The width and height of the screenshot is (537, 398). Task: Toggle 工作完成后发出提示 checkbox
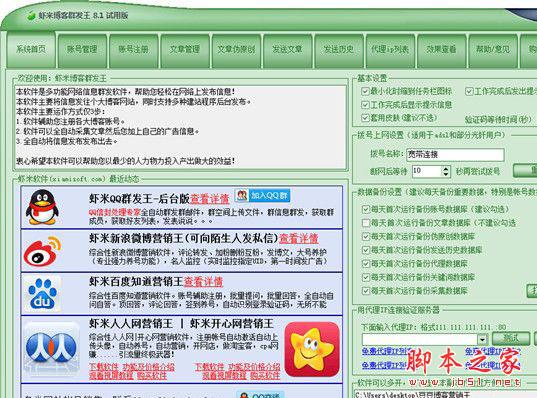tap(469, 91)
